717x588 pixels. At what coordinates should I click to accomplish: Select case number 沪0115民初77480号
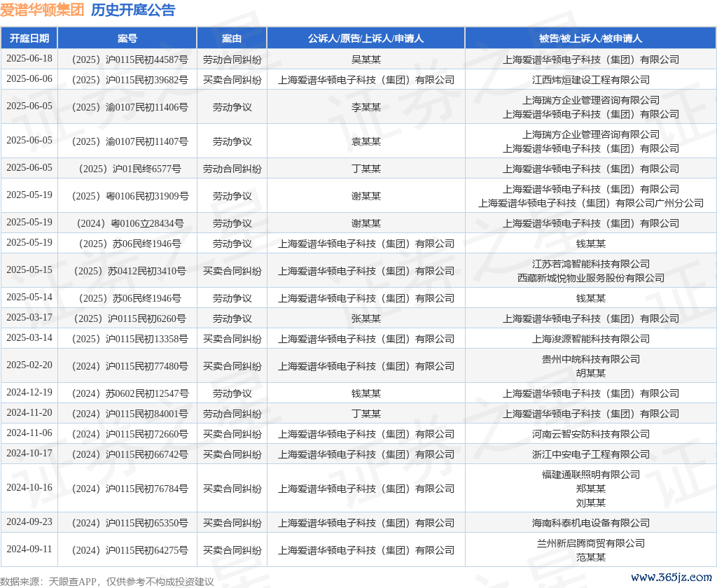point(130,366)
